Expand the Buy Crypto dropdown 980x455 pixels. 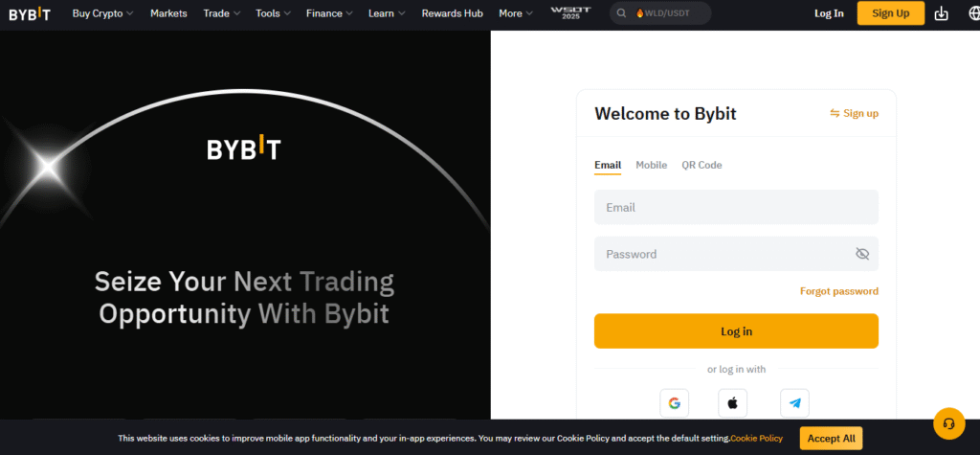tap(102, 13)
